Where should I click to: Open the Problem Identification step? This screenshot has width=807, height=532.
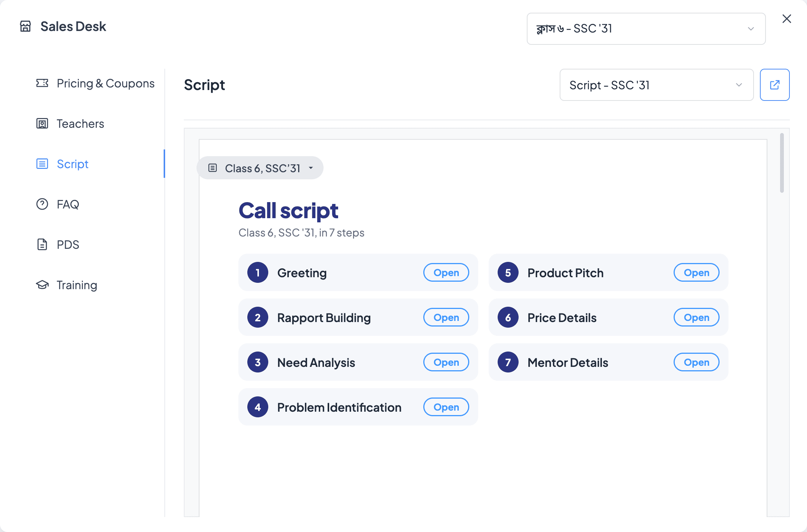(446, 407)
